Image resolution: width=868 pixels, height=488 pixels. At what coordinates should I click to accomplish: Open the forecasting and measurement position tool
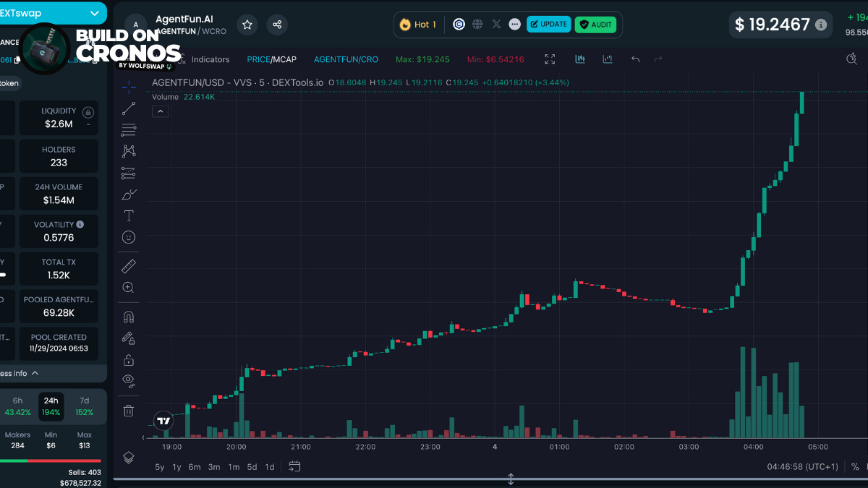pyautogui.click(x=129, y=173)
